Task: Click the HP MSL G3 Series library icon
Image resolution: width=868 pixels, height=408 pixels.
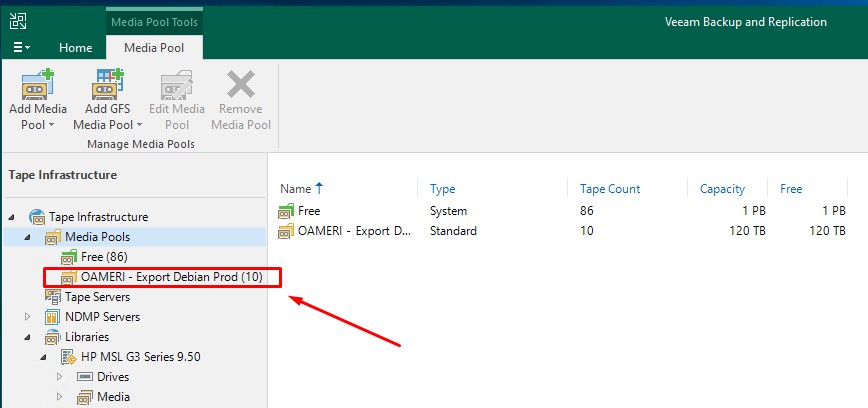Action: [x=69, y=357]
